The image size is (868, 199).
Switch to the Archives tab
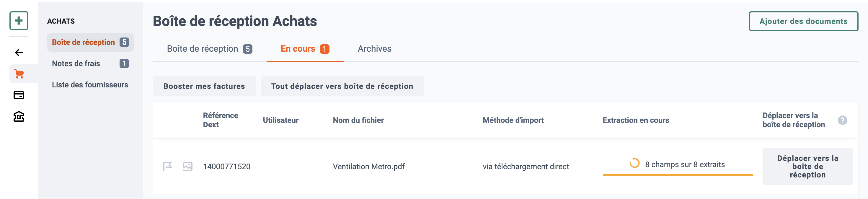(374, 49)
